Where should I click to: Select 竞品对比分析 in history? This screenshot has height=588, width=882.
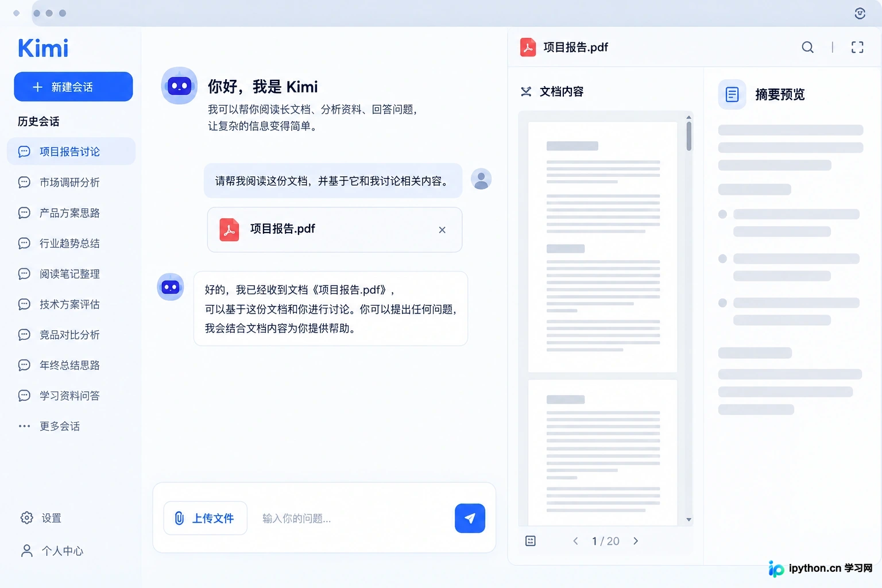point(71,334)
